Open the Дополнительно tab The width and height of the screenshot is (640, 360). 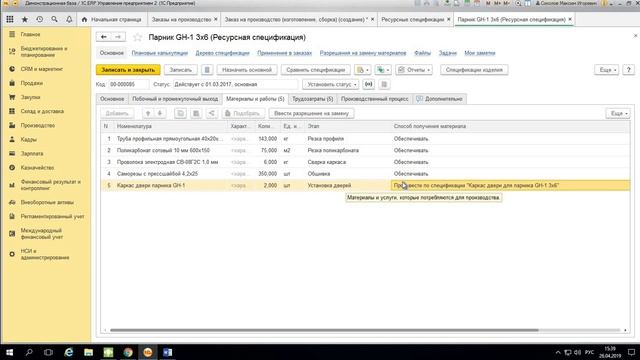click(x=439, y=99)
